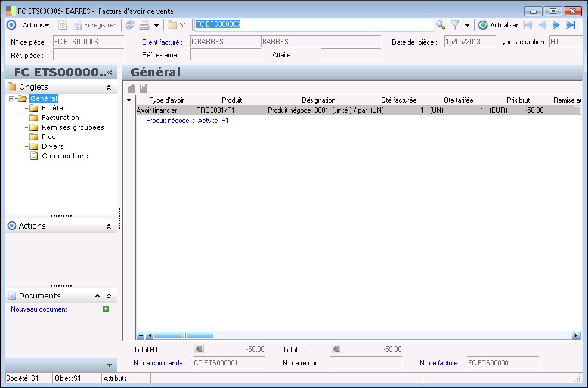588x388 pixels.
Task: Go to the next record arrow
Action: pos(556,25)
